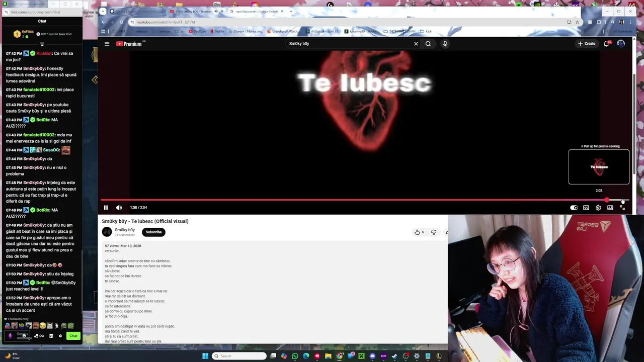Click the Windows taskbar Search box
Screen dimensions: 644x362
pyautogui.click(x=239, y=356)
